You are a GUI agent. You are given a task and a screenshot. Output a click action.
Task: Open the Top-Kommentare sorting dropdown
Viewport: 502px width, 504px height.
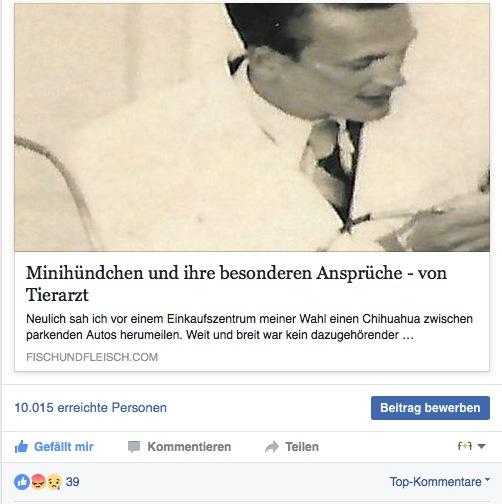(440, 482)
